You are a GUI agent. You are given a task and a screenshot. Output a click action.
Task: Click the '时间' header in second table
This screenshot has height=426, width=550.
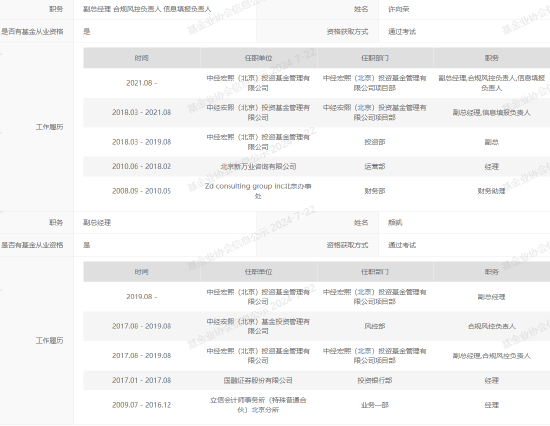(141, 272)
